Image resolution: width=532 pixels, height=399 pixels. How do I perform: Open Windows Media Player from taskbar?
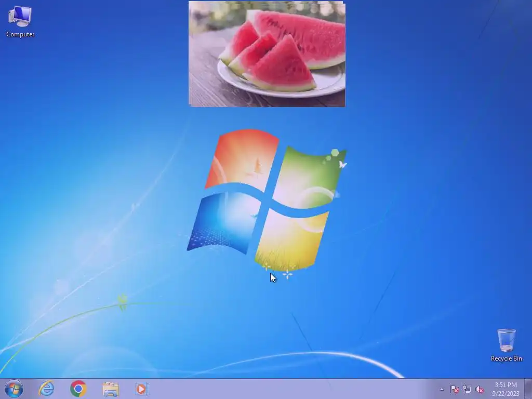click(x=142, y=389)
